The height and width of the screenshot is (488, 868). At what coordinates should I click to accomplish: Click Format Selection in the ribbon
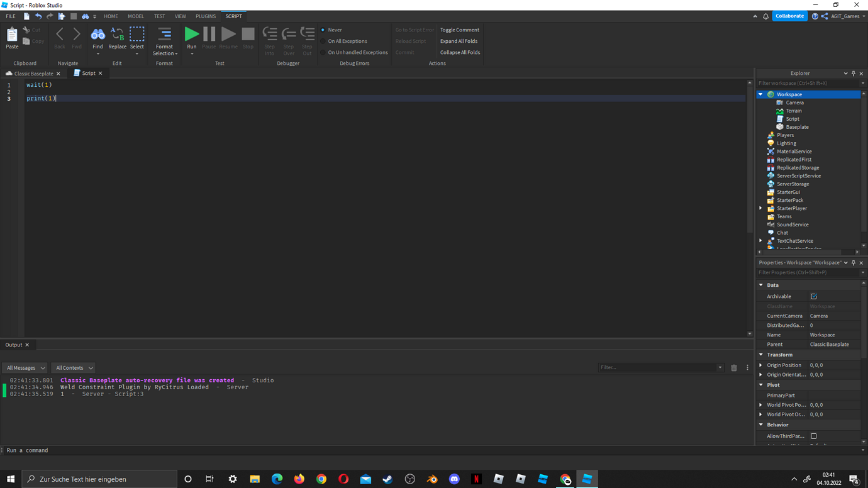pos(165,41)
